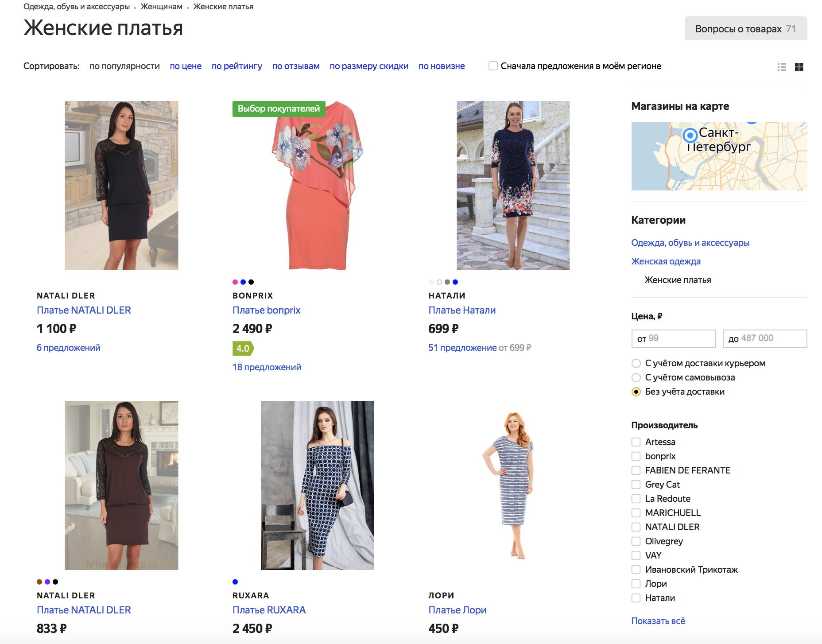Sort dresses by price
Image resolution: width=822 pixels, height=644 pixels.
pos(186,66)
